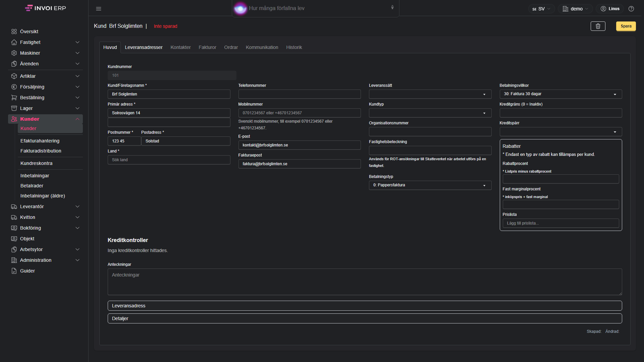
Task: Delete customer with the trash icon
Action: (598, 26)
